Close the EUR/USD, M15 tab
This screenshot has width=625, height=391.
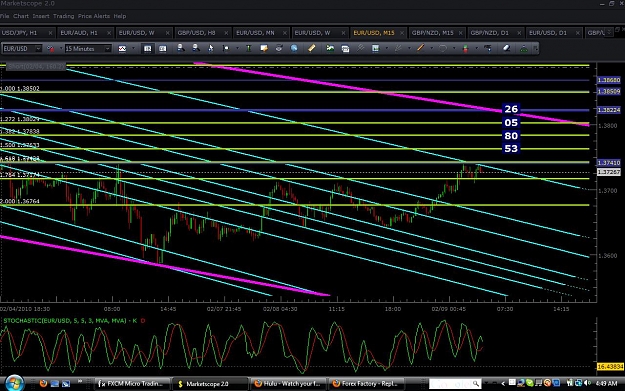click(402, 33)
